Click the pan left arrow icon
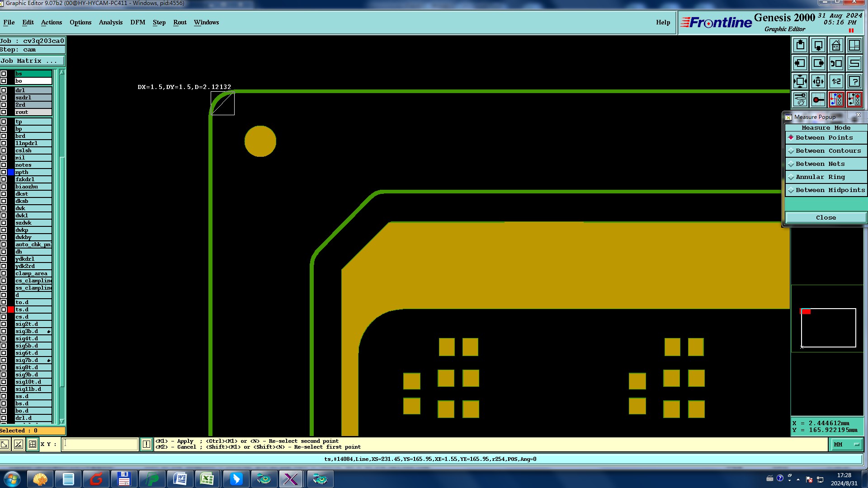 (800, 63)
